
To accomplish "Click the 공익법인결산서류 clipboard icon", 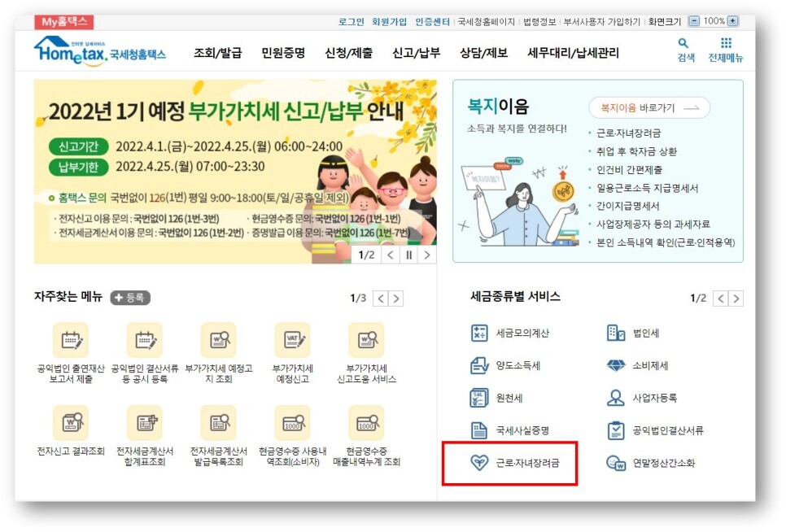I will click(x=616, y=430).
